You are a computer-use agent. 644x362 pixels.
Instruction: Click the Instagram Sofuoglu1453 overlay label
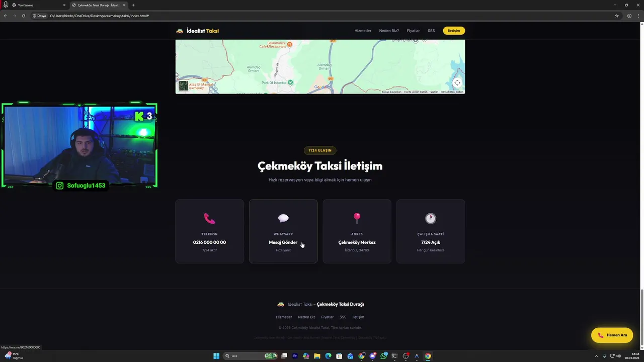coord(81,186)
